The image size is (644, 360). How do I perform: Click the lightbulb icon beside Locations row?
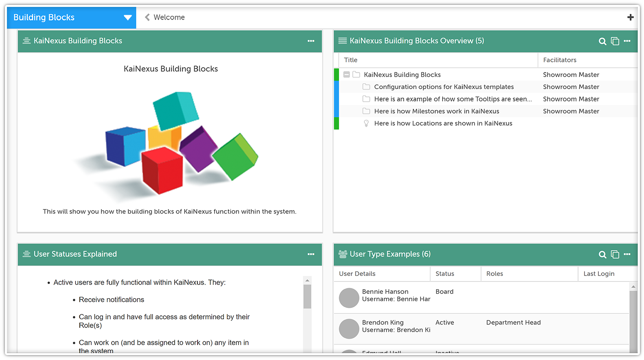[366, 123]
